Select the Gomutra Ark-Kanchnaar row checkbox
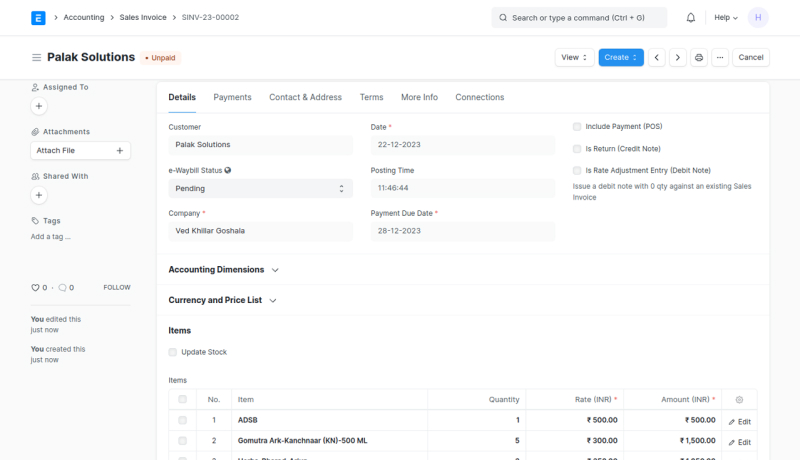This screenshot has width=800, height=460. click(x=183, y=441)
